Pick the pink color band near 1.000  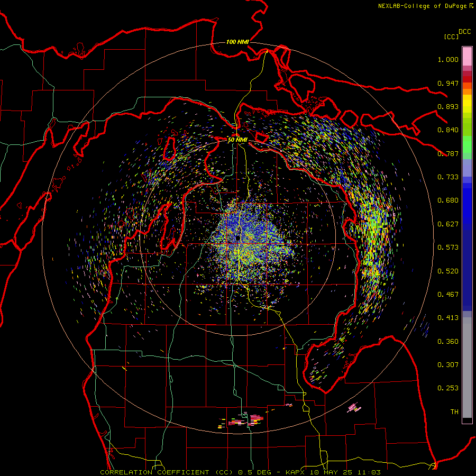click(x=467, y=57)
